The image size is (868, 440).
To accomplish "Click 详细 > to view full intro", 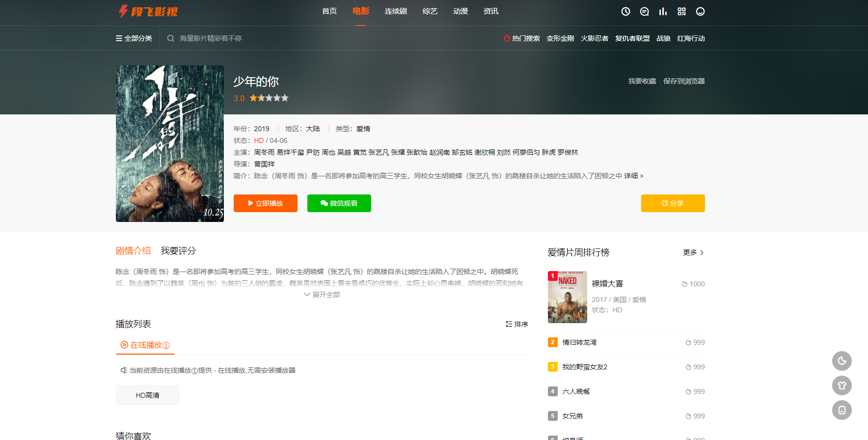I will point(633,176).
